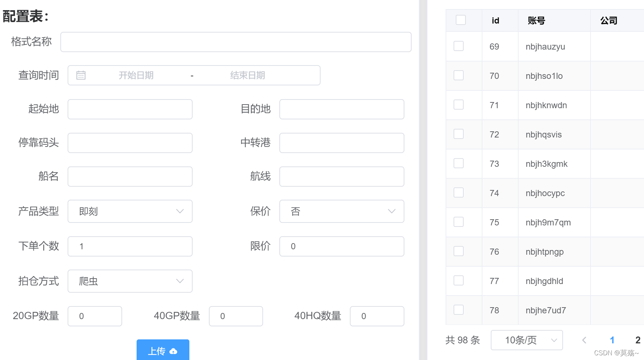Viewport: 644px width, 360px height.
Task: Tick the checkbox for nbjhtpngp row
Action: (x=459, y=251)
